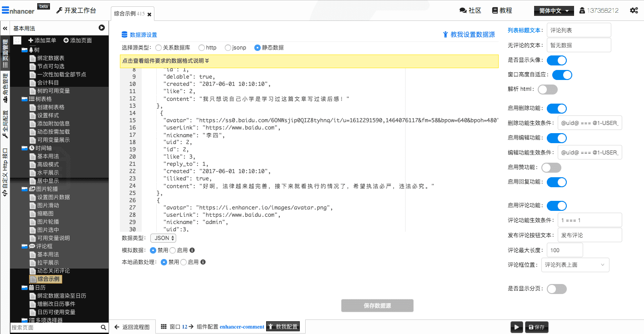The width and height of the screenshot is (644, 334).
Task: Open the 简体中文 language dropdown
Action: 554,10
